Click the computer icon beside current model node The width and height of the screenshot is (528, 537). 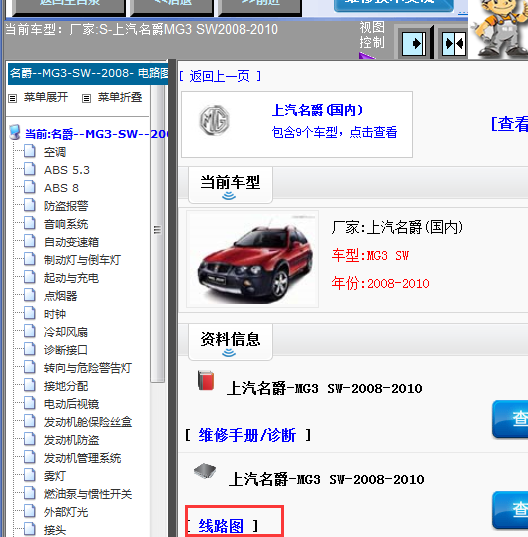(15, 133)
